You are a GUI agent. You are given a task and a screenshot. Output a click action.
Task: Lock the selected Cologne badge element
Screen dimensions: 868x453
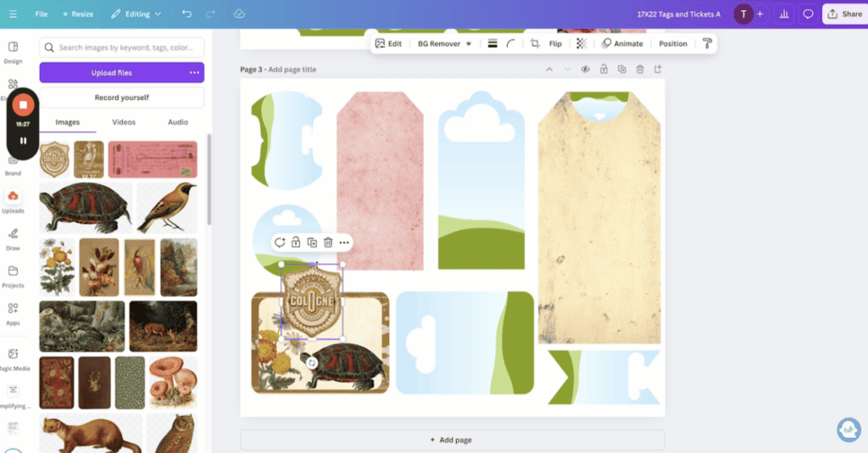(x=296, y=243)
